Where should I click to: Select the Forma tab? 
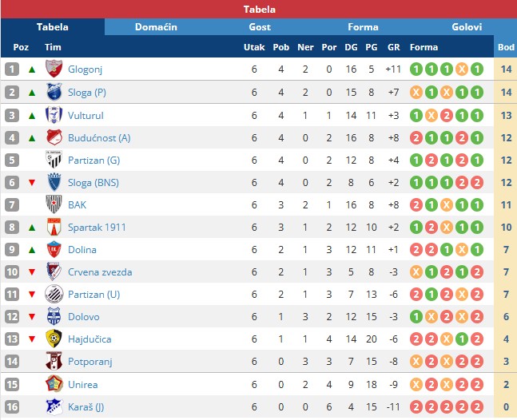(363, 27)
